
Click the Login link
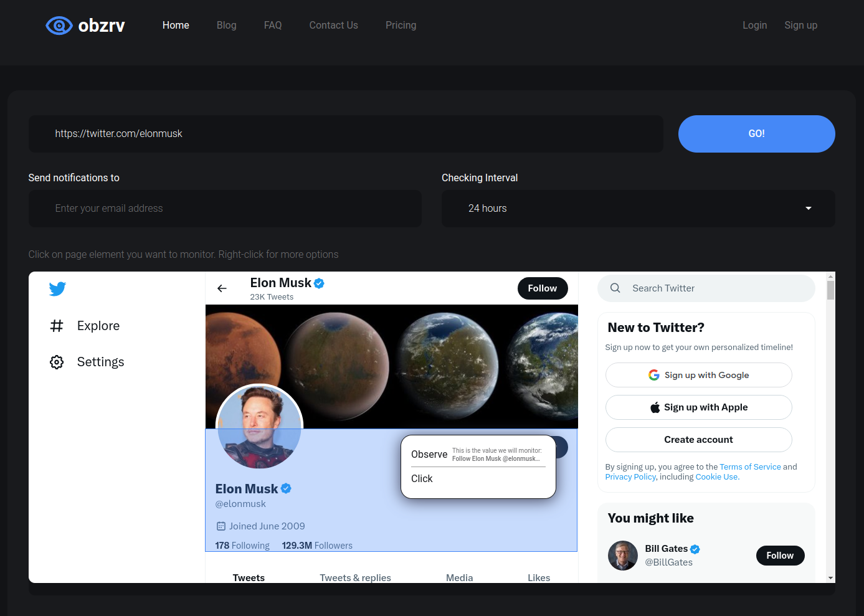tap(755, 26)
